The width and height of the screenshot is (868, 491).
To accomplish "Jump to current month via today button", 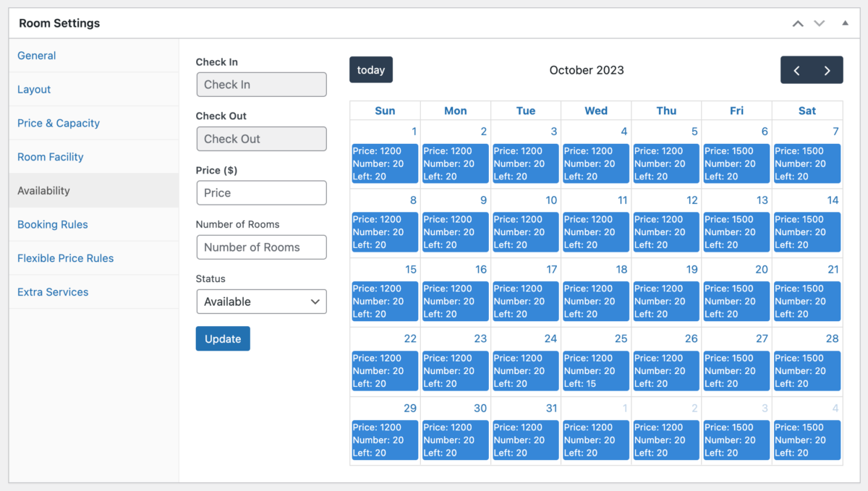I will (371, 69).
